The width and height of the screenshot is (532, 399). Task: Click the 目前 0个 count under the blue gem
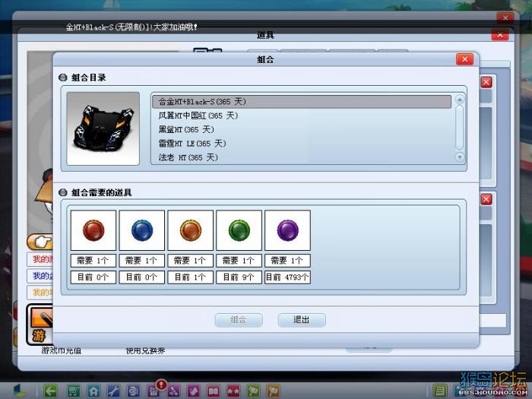click(x=142, y=277)
